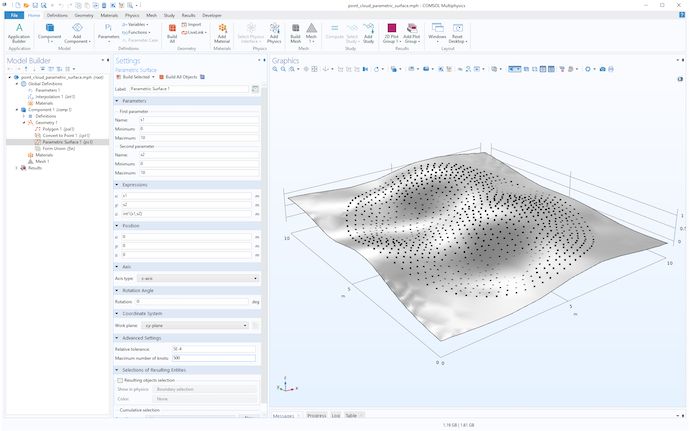Image resolution: width=690 pixels, height=431 pixels.
Task: Click the Build All Objects icon in Settings
Action: [x=161, y=77]
